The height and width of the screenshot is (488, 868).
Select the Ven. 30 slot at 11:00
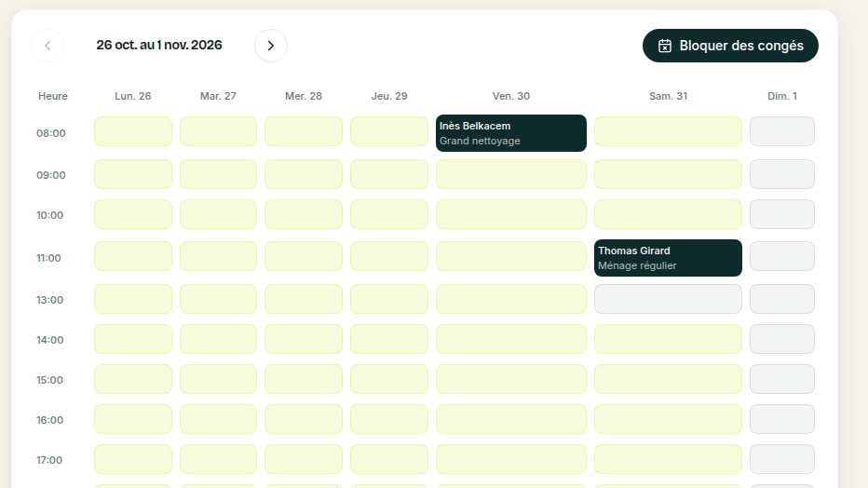[x=511, y=256]
